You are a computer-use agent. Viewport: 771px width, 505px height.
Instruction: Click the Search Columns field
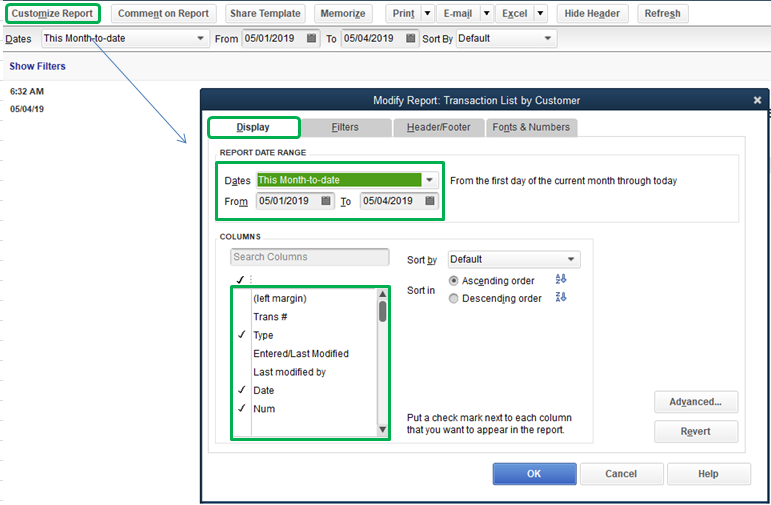(x=309, y=257)
